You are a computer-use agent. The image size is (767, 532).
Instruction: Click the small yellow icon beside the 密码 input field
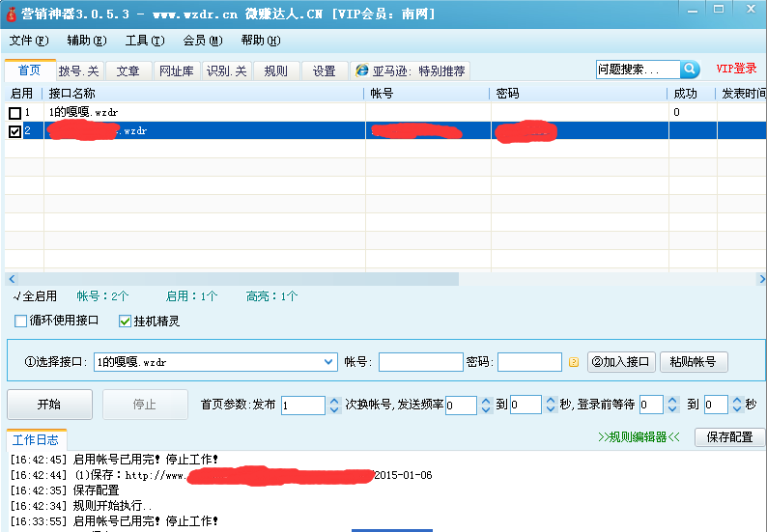[x=574, y=362]
